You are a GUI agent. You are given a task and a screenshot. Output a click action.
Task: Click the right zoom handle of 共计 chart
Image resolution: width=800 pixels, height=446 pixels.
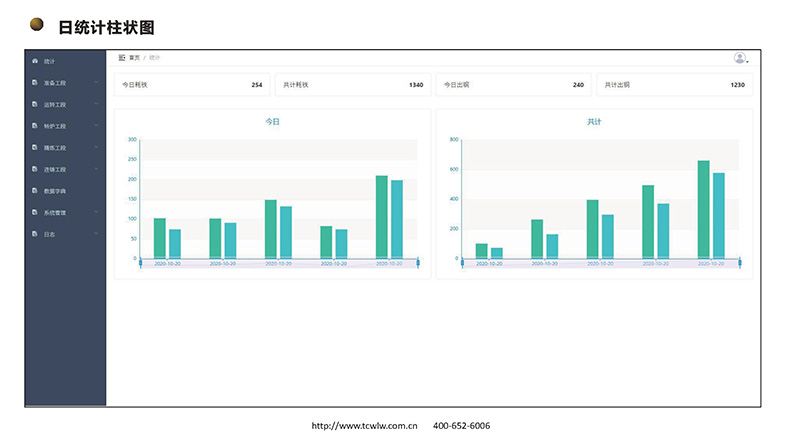pos(740,263)
